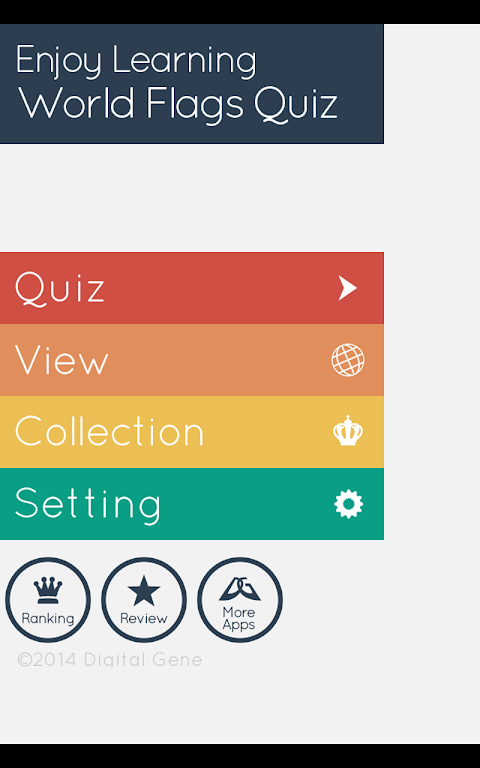Tap the logo icon inside the More Apps circle
The image size is (480, 768).
tap(240, 589)
